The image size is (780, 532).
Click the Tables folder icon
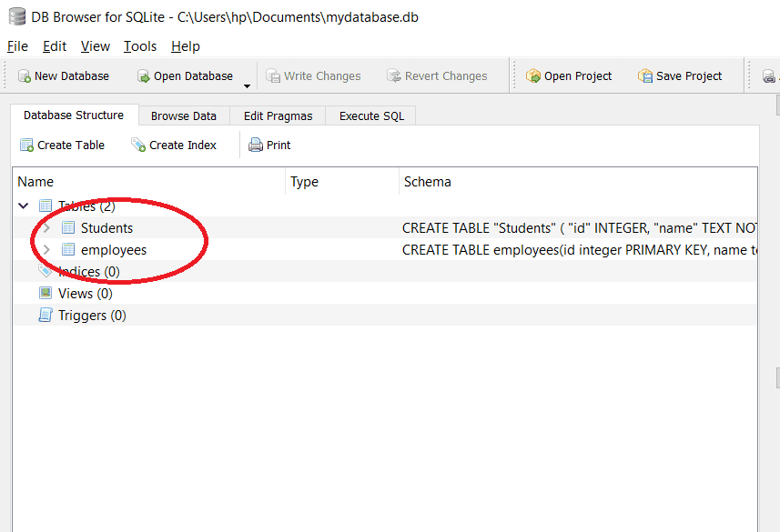coord(46,206)
